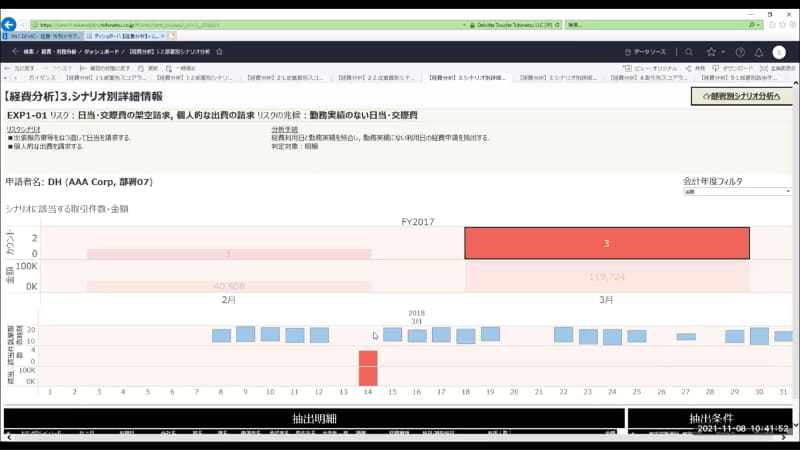Open the second 3.シナリオ別詳細 tab
Viewport: 800px width, 450px height.
tap(558, 78)
